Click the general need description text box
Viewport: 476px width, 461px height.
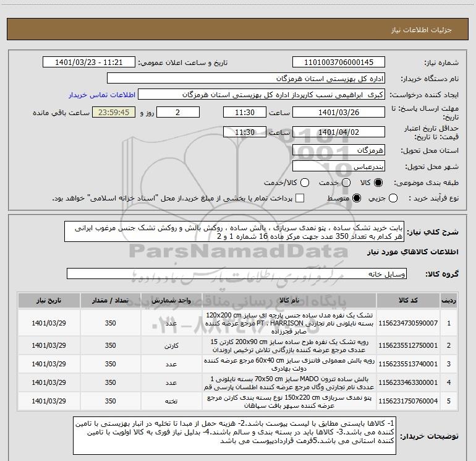234,232
